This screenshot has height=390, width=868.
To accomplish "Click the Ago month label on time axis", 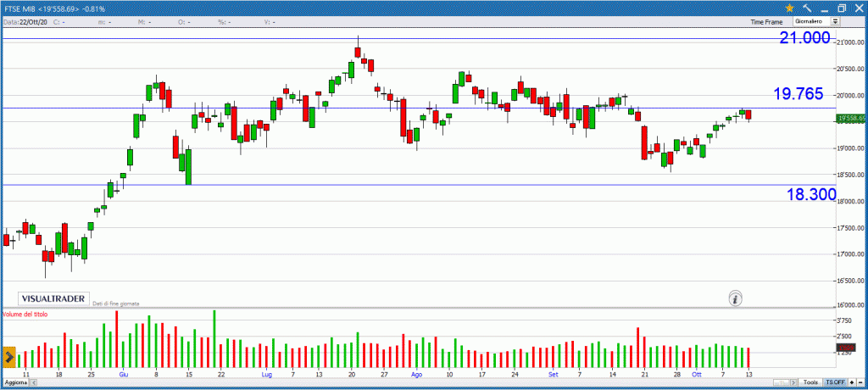I will click(x=416, y=375).
